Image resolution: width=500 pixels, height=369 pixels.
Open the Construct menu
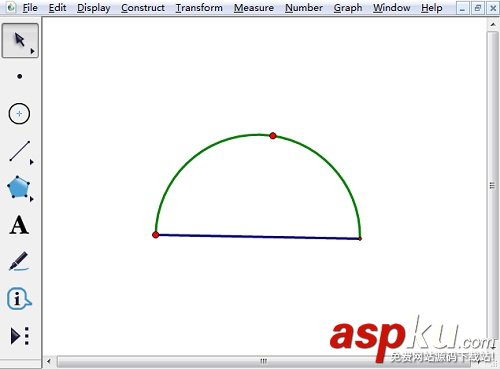(x=143, y=8)
